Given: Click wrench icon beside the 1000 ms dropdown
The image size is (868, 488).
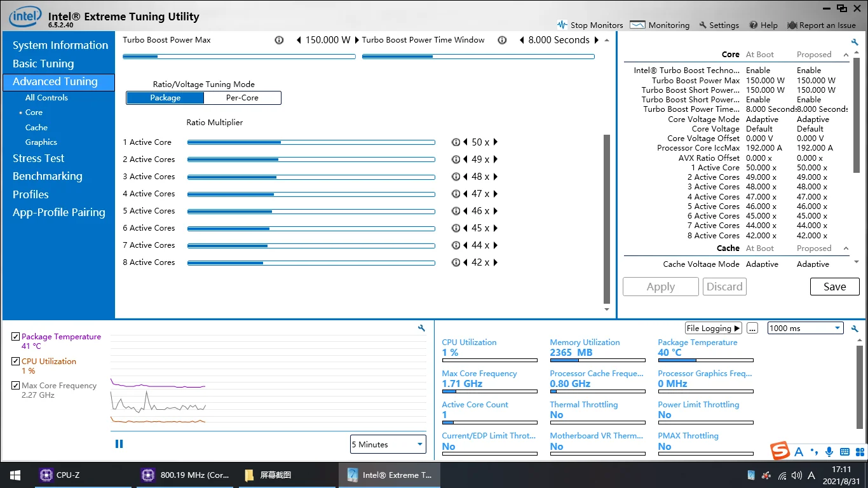Looking at the screenshot, I should [x=855, y=329].
